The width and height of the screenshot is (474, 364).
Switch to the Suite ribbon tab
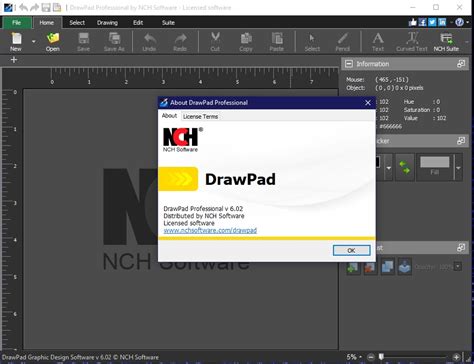point(168,23)
